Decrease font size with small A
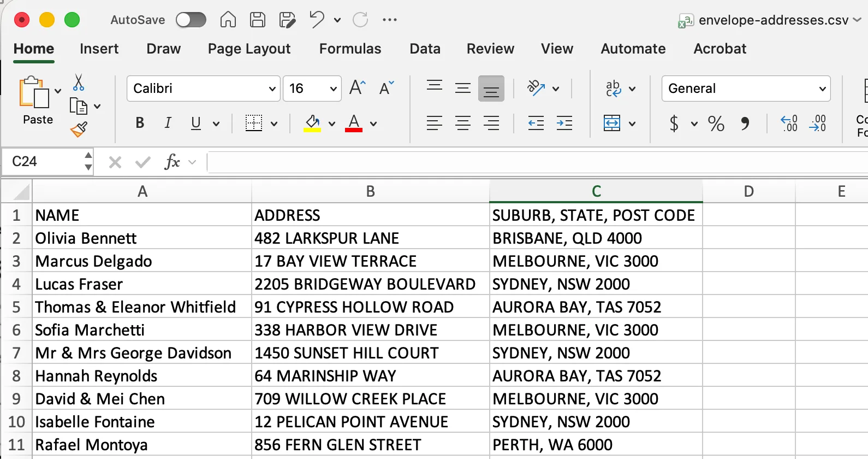The image size is (868, 459). click(x=387, y=88)
